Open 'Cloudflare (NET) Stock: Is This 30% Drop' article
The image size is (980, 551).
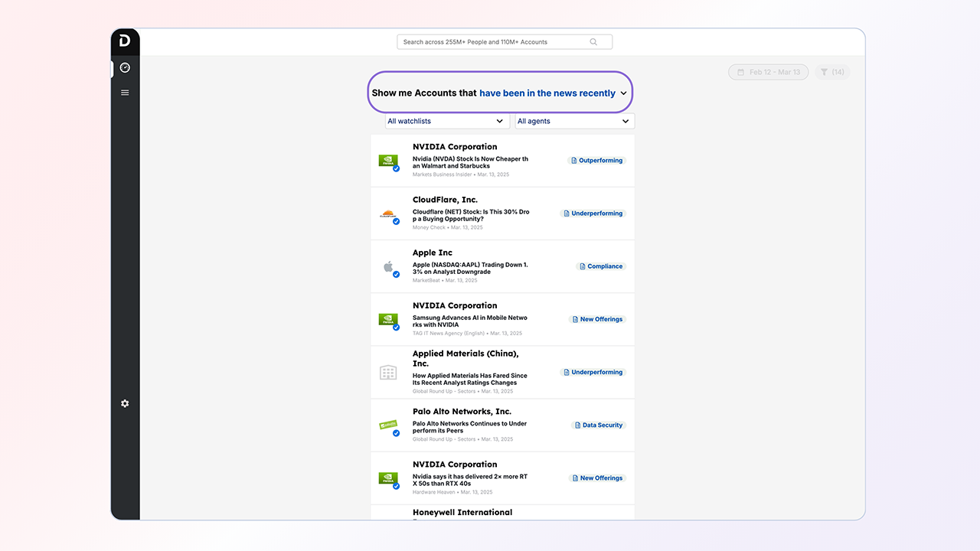tap(471, 215)
